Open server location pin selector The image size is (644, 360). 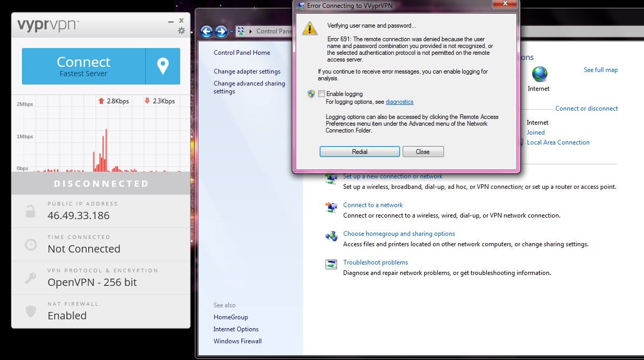point(163,66)
